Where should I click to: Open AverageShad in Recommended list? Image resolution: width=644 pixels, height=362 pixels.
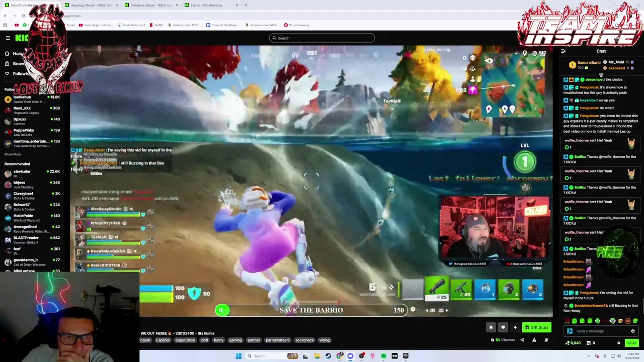(x=32, y=229)
